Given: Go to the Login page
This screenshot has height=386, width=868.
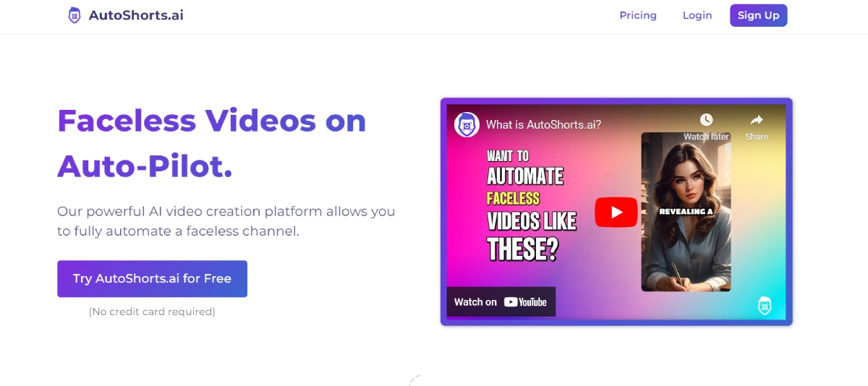Looking at the screenshot, I should pos(697,15).
